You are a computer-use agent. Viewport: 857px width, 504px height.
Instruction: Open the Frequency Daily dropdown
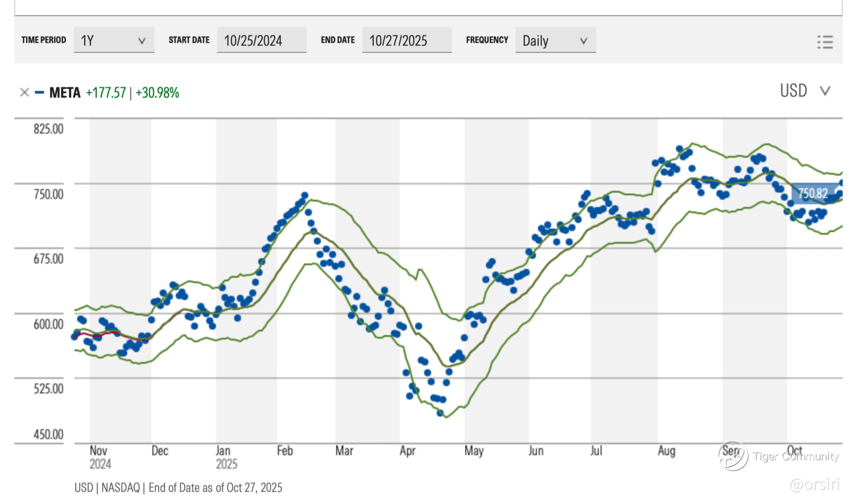pos(555,40)
